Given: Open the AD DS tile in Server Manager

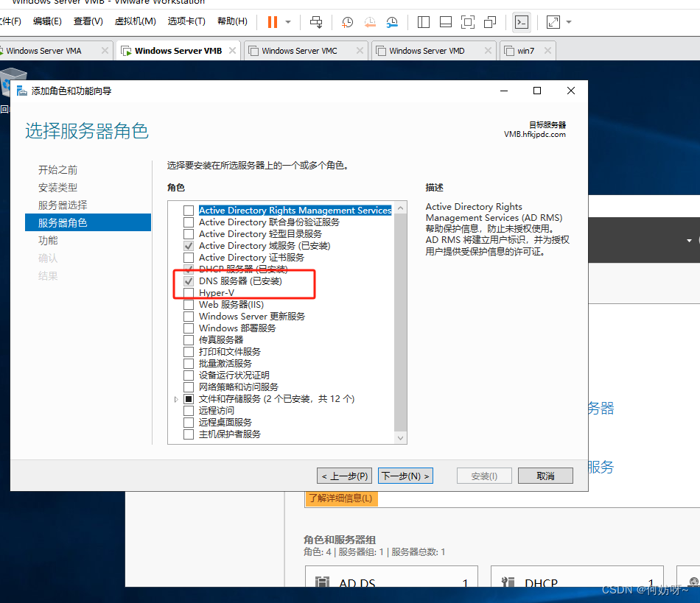Looking at the screenshot, I should (x=391, y=578).
